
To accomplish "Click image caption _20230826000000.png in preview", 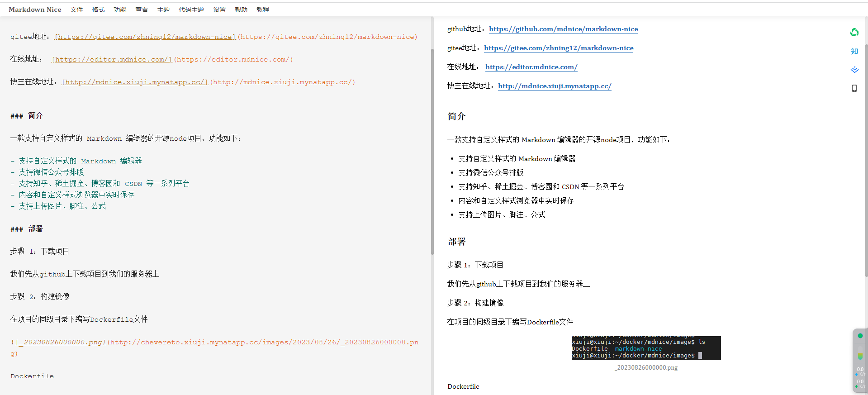I will pyautogui.click(x=646, y=367).
